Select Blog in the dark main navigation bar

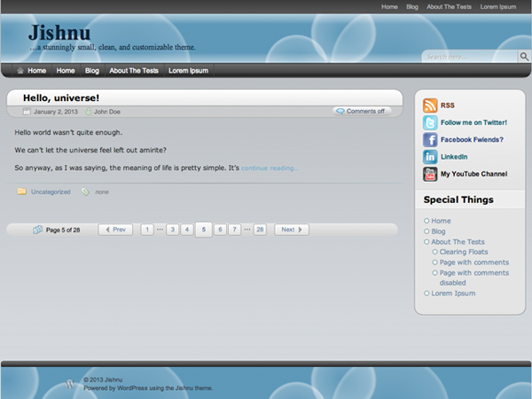(92, 71)
